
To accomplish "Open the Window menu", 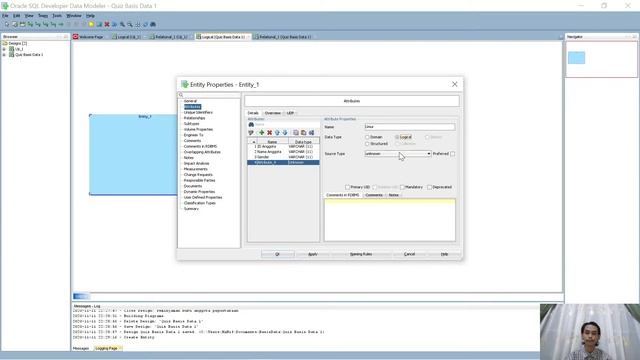I will coord(74,16).
